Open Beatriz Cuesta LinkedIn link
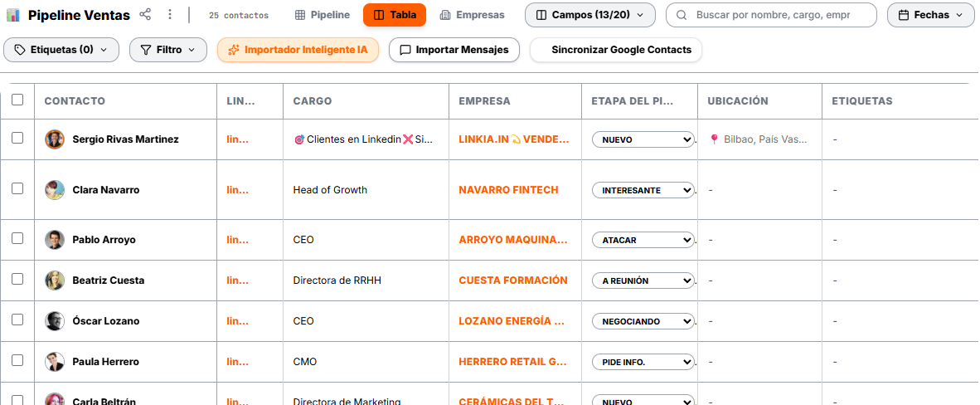The image size is (980, 405). click(x=237, y=281)
